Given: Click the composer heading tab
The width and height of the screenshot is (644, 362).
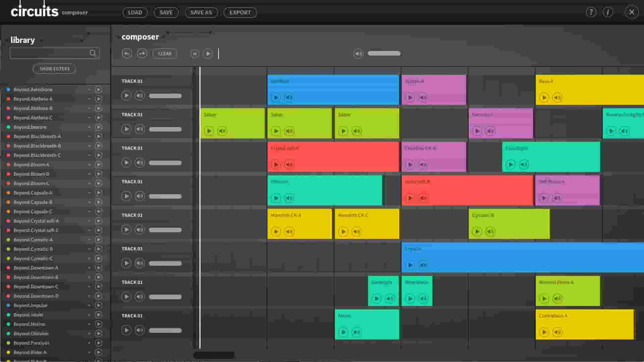Looking at the screenshot, I should pos(140,37).
